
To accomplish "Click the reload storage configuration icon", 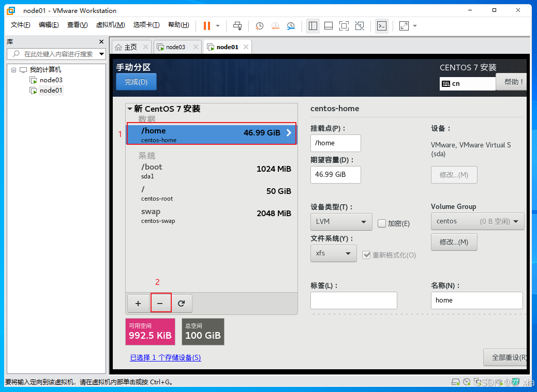I will [182, 304].
